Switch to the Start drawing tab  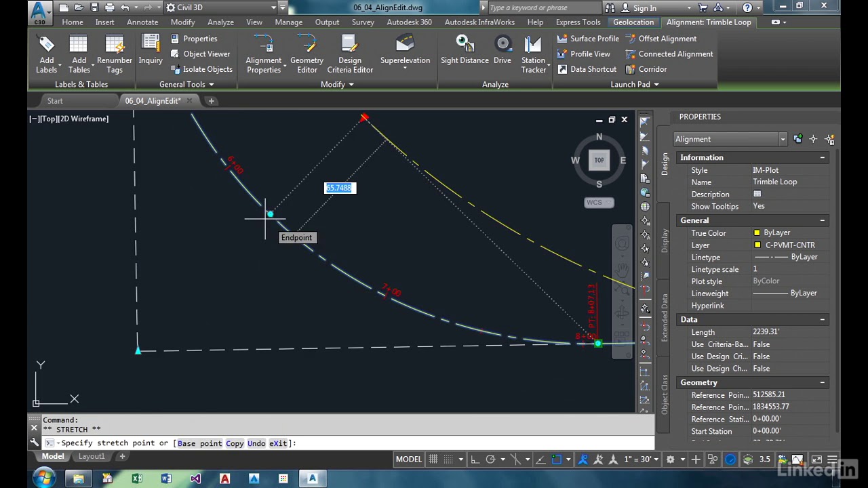pos(55,101)
